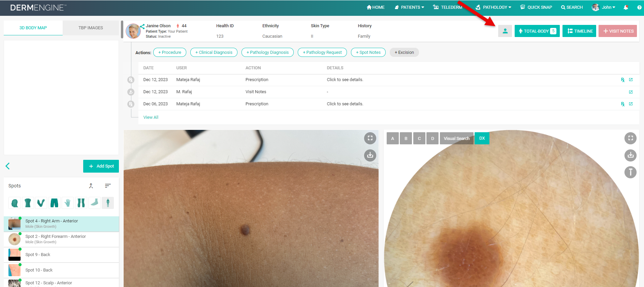Screen dimensions: 644x287
Task: Switch to the 3D Body Map tab
Action: click(33, 28)
